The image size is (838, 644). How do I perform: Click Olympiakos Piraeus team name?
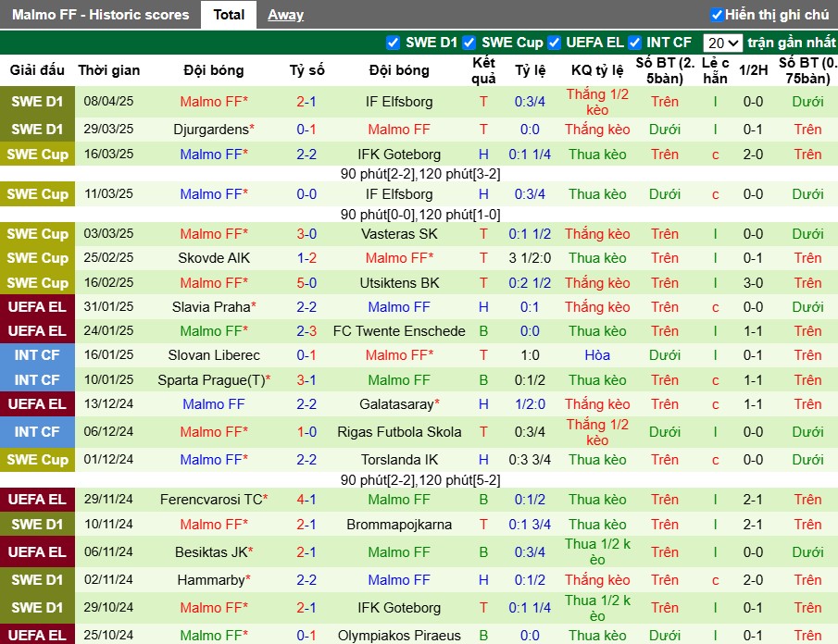click(x=399, y=636)
